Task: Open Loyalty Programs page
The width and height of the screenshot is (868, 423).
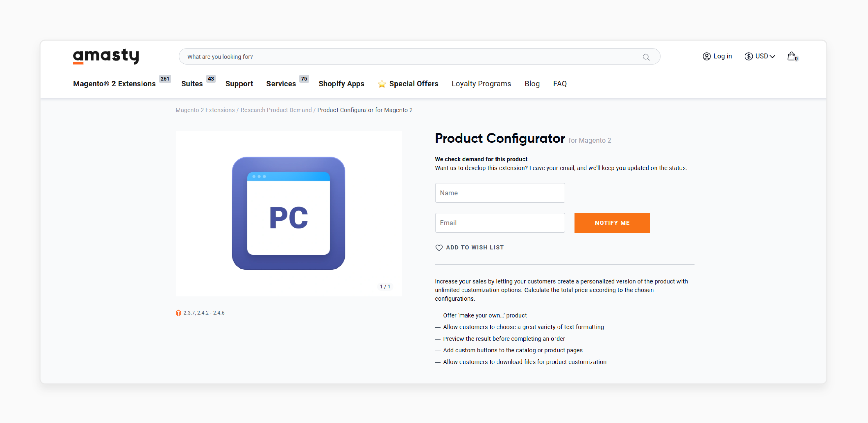Action: 481,84
